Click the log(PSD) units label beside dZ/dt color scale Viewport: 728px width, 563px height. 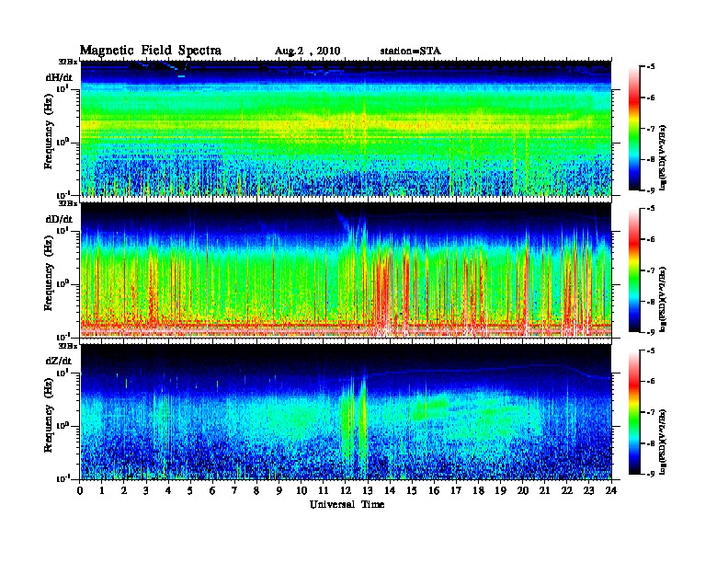point(664,442)
